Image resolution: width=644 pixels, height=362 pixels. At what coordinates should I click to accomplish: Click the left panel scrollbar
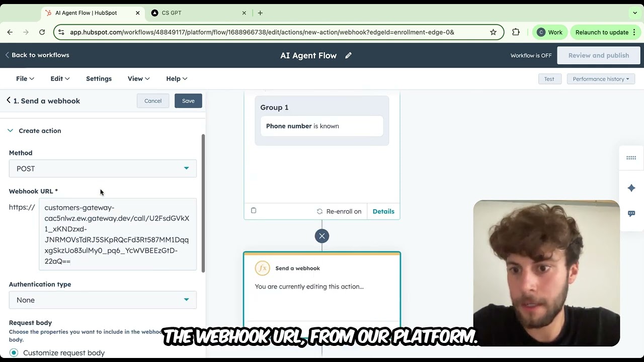203,203
